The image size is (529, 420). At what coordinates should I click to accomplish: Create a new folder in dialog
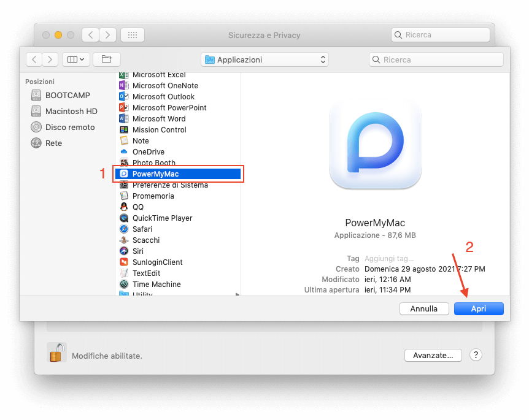(x=107, y=59)
